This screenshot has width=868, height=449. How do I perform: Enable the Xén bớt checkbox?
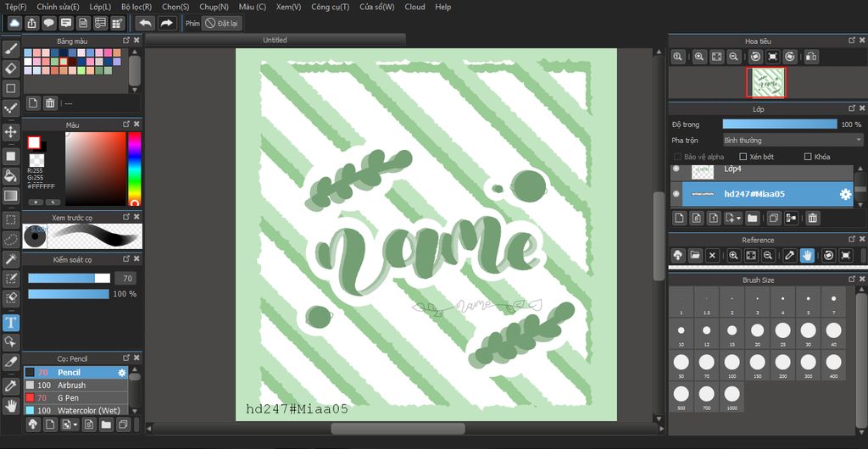pyautogui.click(x=743, y=157)
